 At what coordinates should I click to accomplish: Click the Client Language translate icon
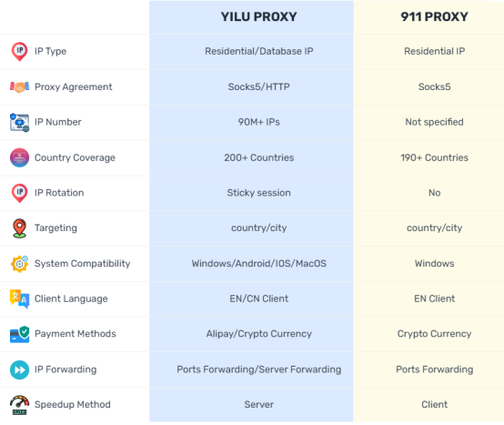(19, 299)
